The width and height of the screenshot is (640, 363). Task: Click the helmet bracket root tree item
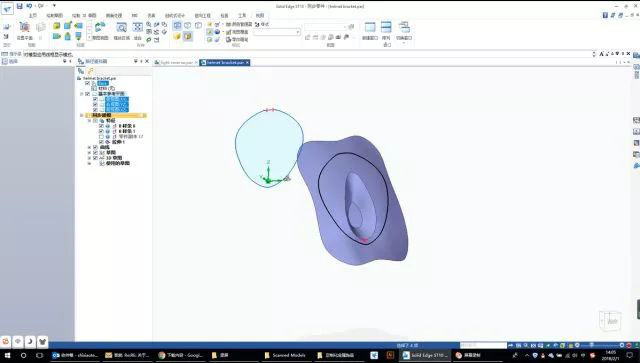(99, 78)
